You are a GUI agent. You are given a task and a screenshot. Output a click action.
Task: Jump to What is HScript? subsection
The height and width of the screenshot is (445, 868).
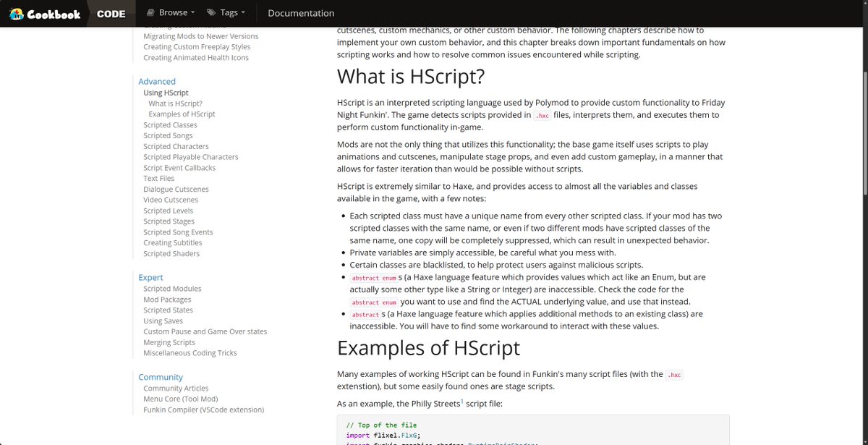pyautogui.click(x=176, y=103)
